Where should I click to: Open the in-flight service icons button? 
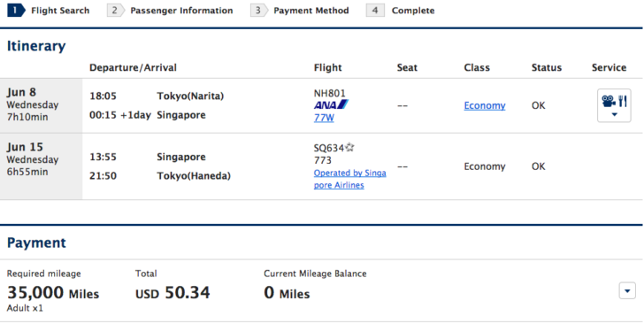click(614, 105)
